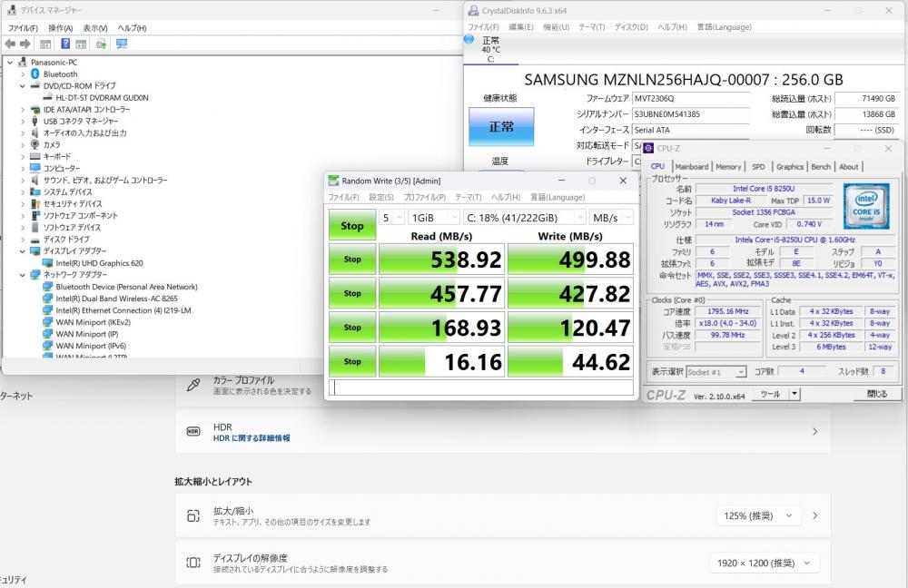Click the Forward arrow in Device Manager toolbar

[25, 44]
